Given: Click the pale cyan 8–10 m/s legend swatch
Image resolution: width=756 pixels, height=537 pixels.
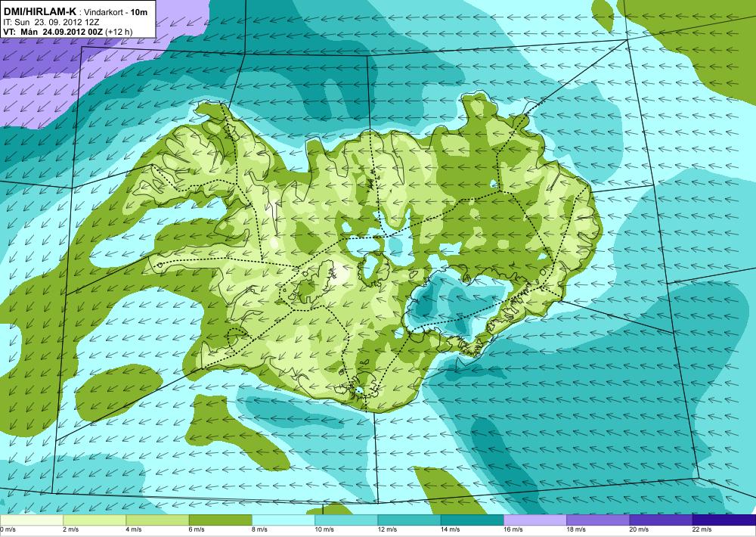Looking at the screenshot, I should (x=283, y=520).
